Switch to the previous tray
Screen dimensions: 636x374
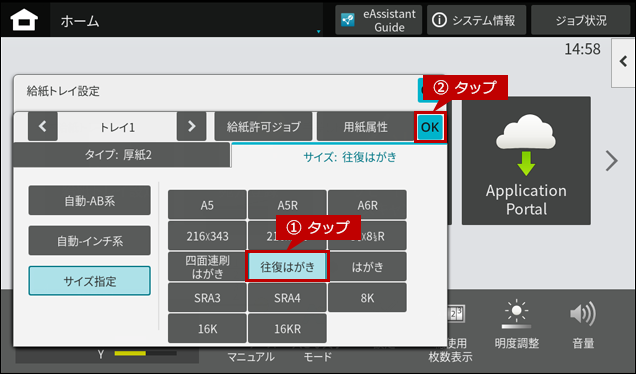pyautogui.click(x=43, y=127)
